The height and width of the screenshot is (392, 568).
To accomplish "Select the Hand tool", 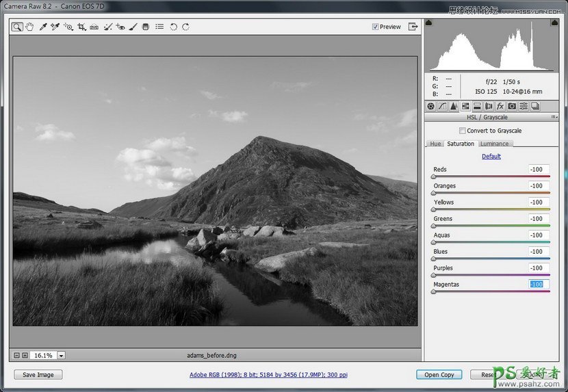I will click(x=29, y=27).
